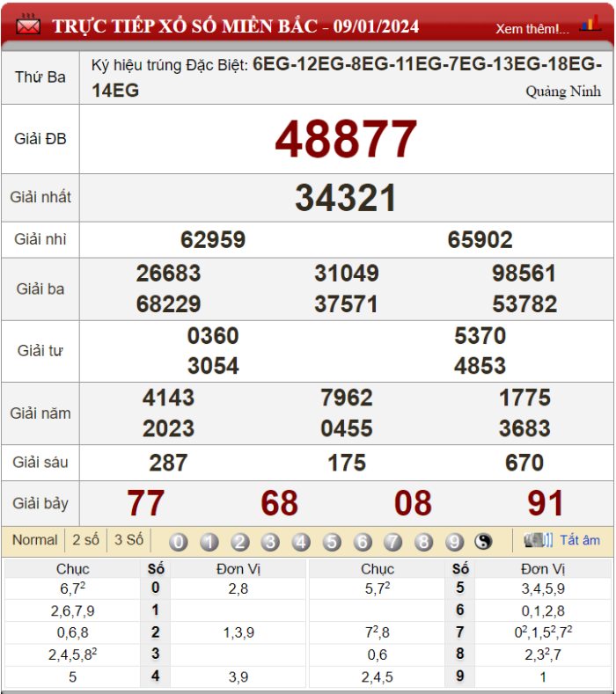Viewport: 616px width, 694px height.
Task: Click special prize number 48877
Action: tap(347, 139)
